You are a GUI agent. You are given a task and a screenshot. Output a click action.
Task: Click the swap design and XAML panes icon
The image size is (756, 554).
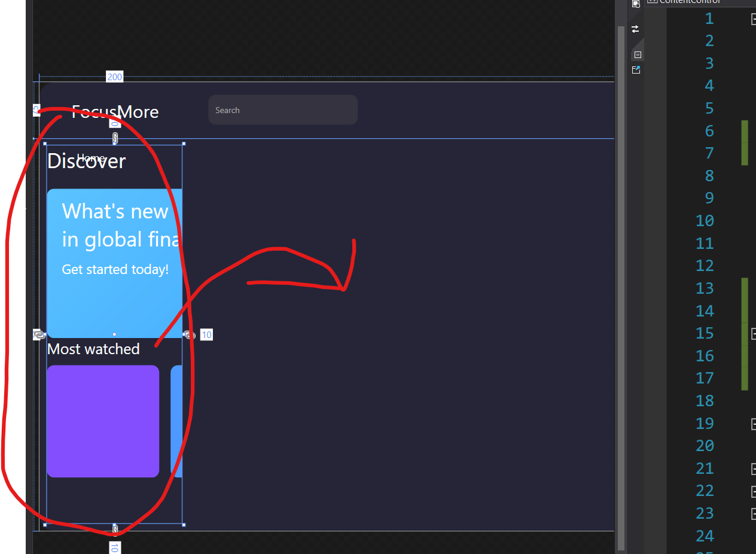click(x=635, y=28)
